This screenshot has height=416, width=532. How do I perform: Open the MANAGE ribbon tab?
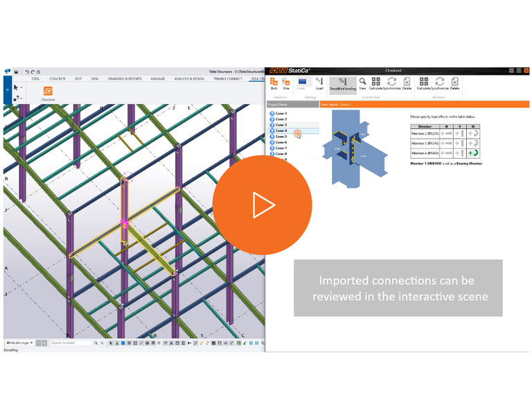point(158,79)
